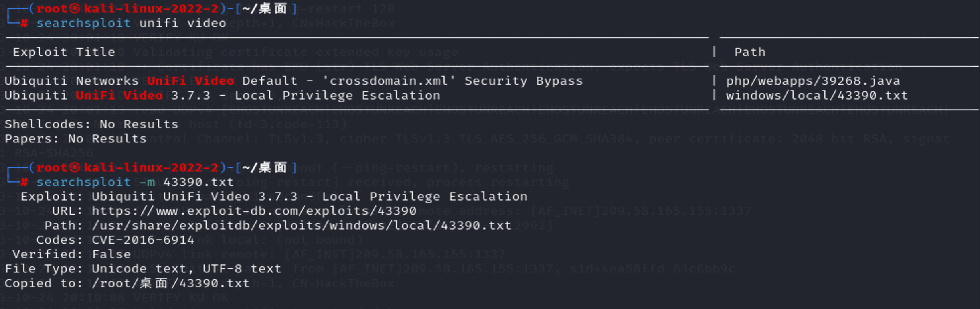Click the skull icon in first prompt

pyautogui.click(x=75, y=8)
